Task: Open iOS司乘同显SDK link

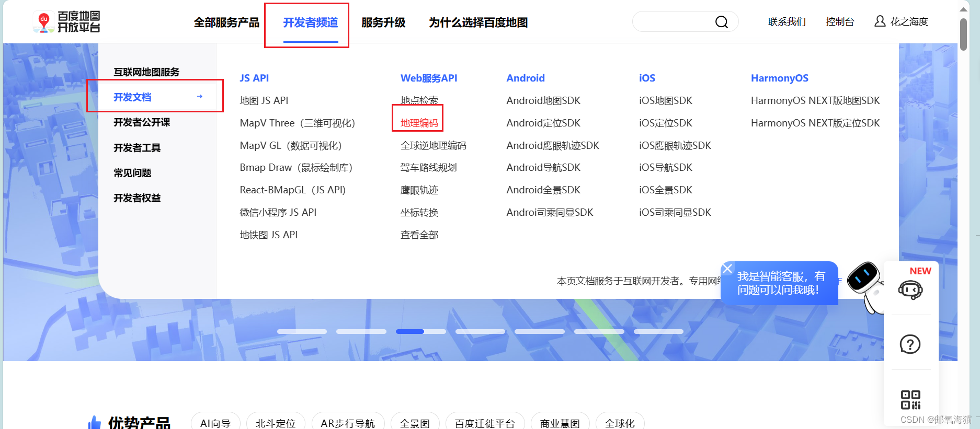Action: 675,212
